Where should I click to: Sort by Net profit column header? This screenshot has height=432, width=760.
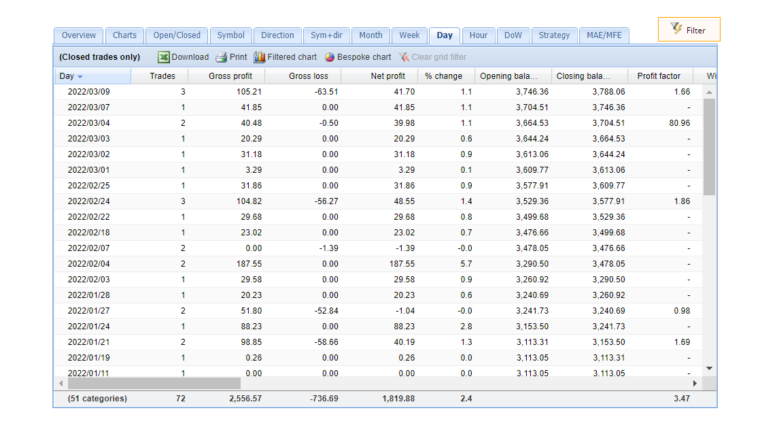pos(380,76)
